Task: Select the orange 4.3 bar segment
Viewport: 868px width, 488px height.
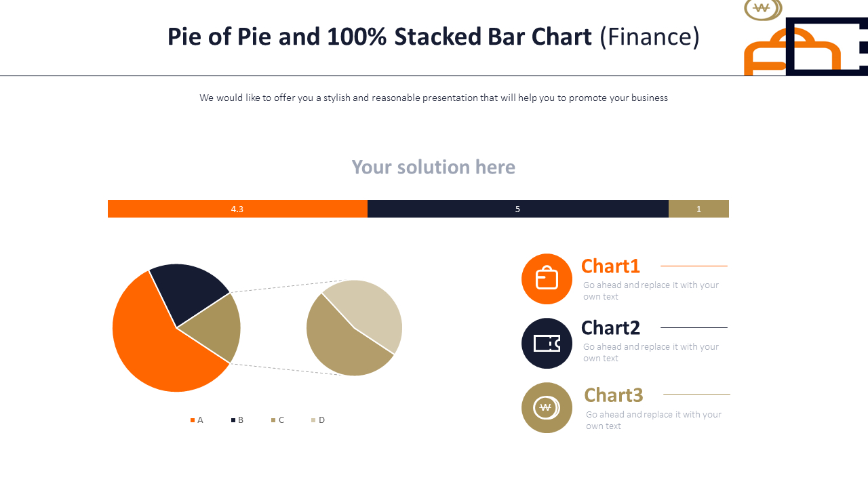Action: click(237, 209)
